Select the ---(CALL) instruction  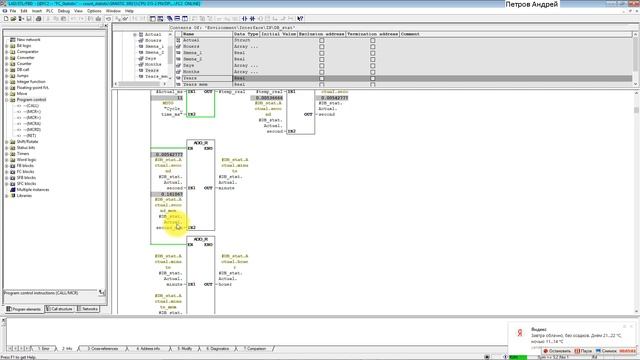point(31,106)
